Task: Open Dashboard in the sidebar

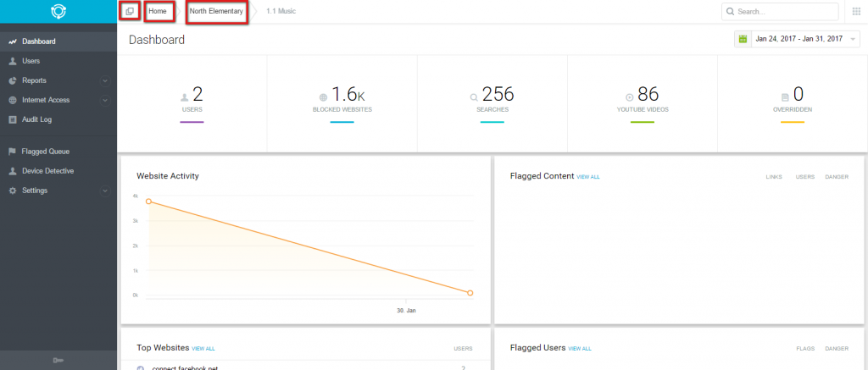Action: 58,41
